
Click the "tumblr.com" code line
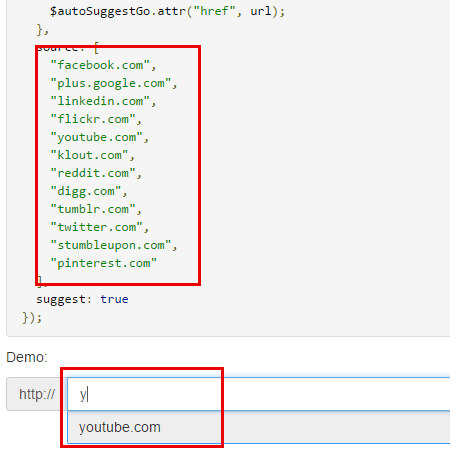pyautogui.click(x=96, y=209)
